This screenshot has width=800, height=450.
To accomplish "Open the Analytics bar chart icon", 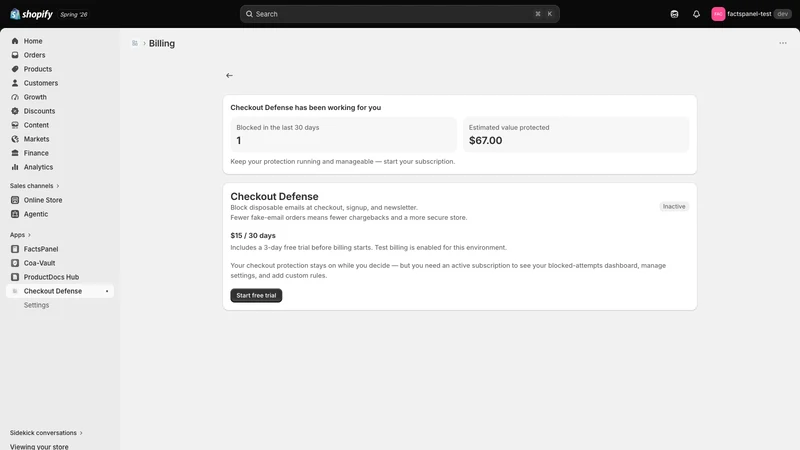I will click(x=15, y=167).
